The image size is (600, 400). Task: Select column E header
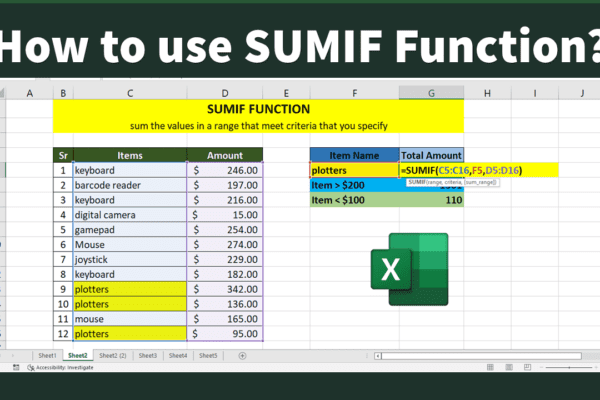coord(286,93)
